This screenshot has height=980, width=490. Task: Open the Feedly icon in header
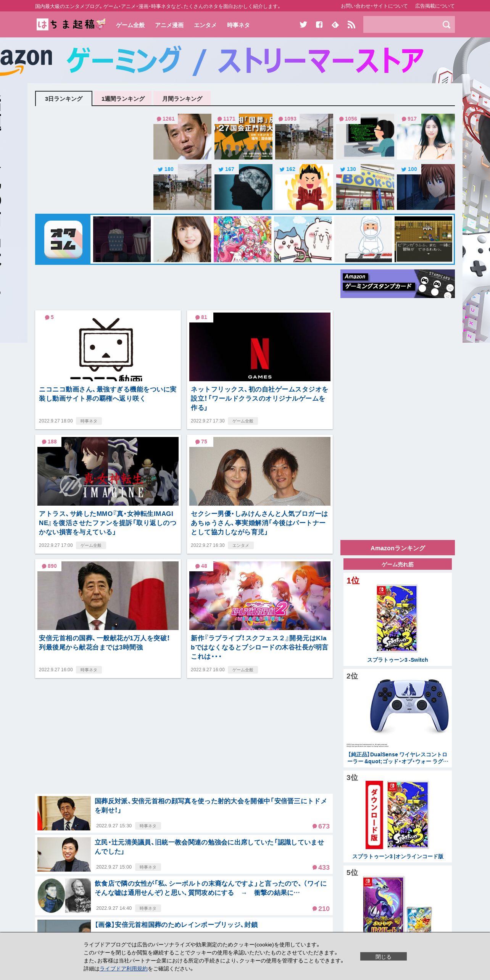(335, 25)
